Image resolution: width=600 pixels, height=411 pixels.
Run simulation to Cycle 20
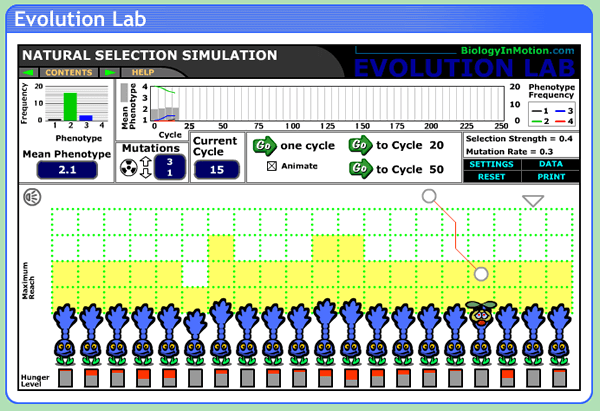tap(359, 146)
